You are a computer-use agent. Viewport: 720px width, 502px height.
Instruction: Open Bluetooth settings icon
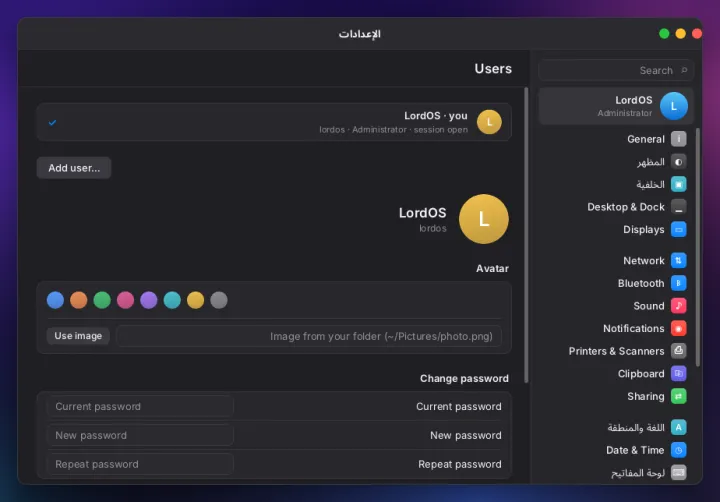[x=678, y=283]
